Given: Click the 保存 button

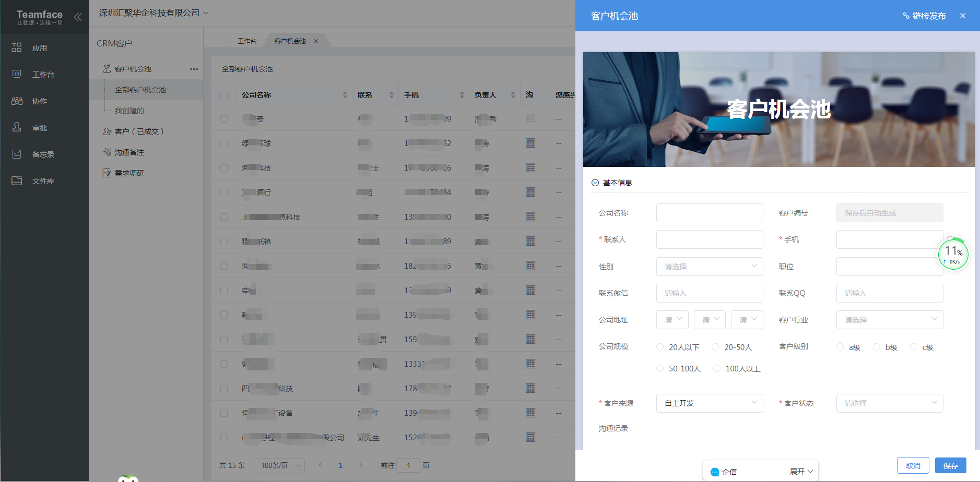Looking at the screenshot, I should 951,465.
